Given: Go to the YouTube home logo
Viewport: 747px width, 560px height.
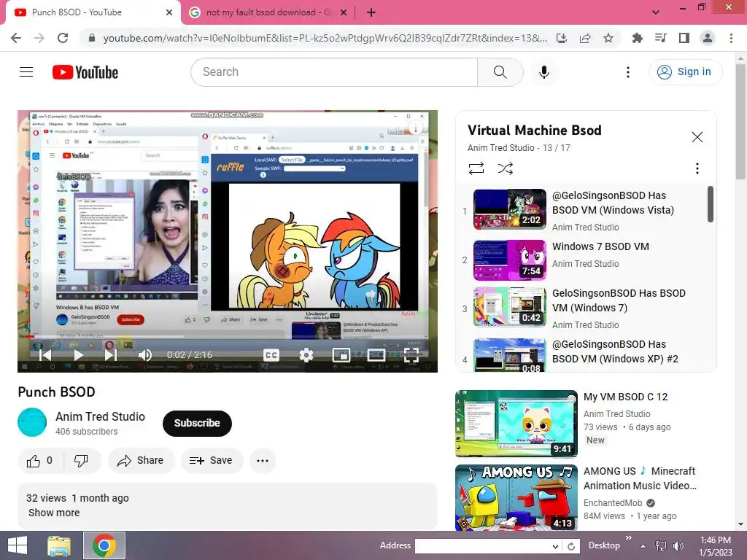Looking at the screenshot, I should pyautogui.click(x=85, y=72).
